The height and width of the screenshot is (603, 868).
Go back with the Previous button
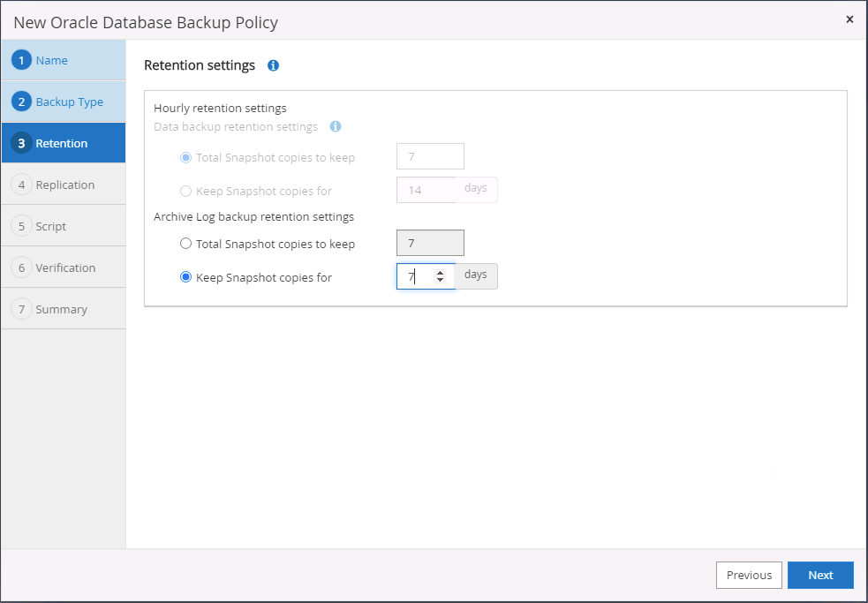[x=749, y=575]
